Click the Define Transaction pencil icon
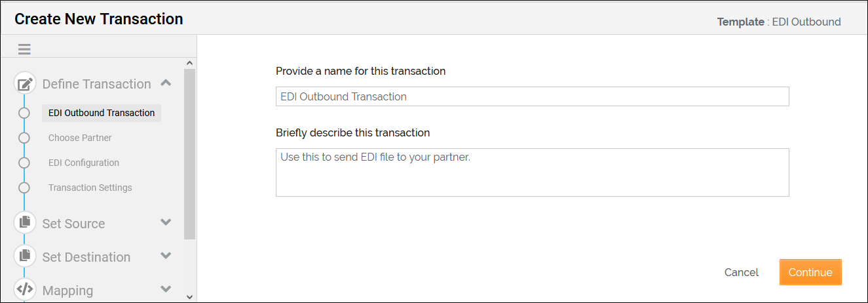The image size is (868, 303). click(25, 84)
